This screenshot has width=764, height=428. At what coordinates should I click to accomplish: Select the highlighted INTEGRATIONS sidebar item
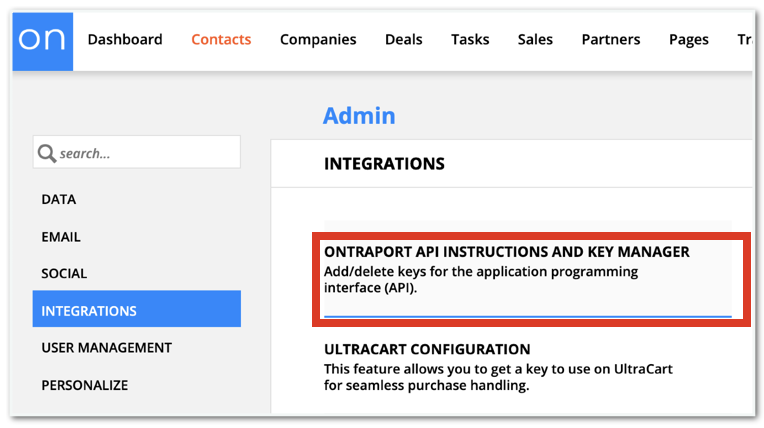tap(137, 309)
